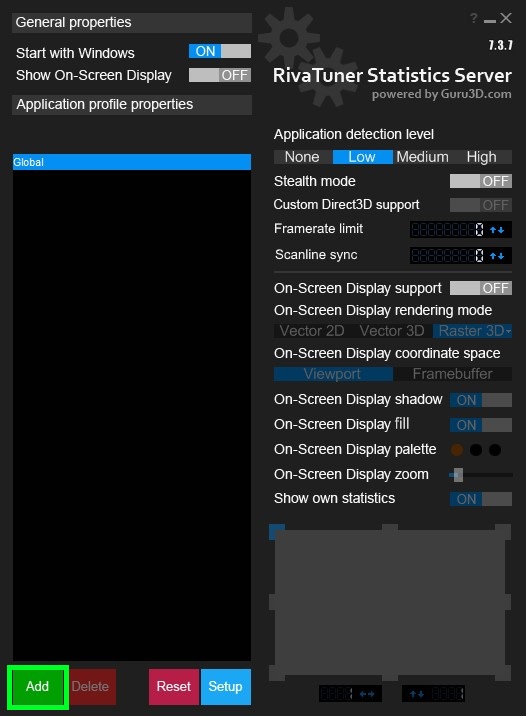Enable On-Screen Display support switch
The image size is (526, 716).
tap(481, 288)
